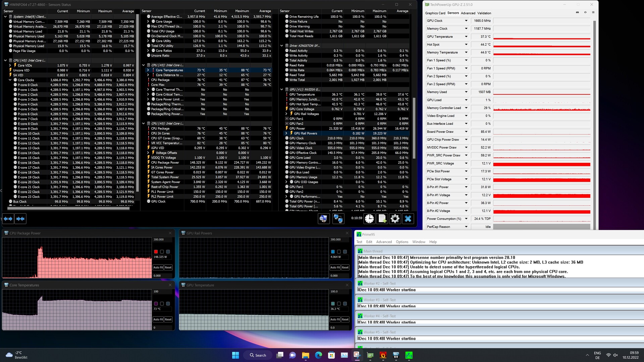This screenshot has height=362, width=644.
Task: Click Reset in Core Temperatures graph
Action: click(x=168, y=319)
